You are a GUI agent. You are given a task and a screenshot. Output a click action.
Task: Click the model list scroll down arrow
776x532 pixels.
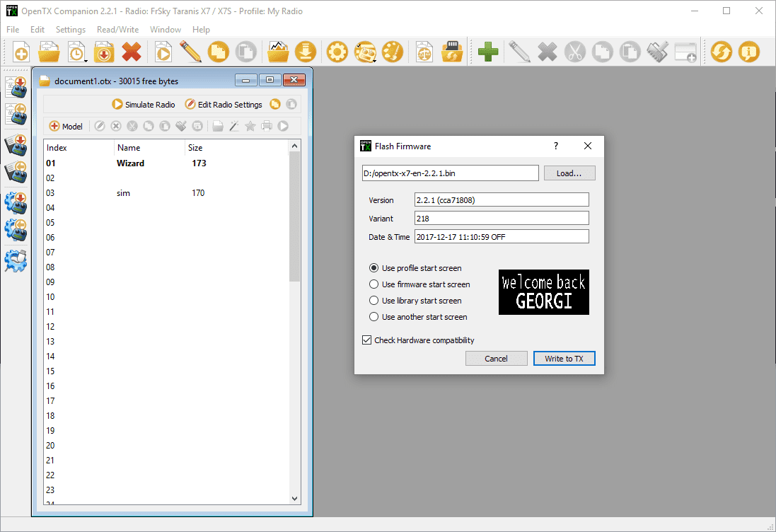pyautogui.click(x=294, y=498)
